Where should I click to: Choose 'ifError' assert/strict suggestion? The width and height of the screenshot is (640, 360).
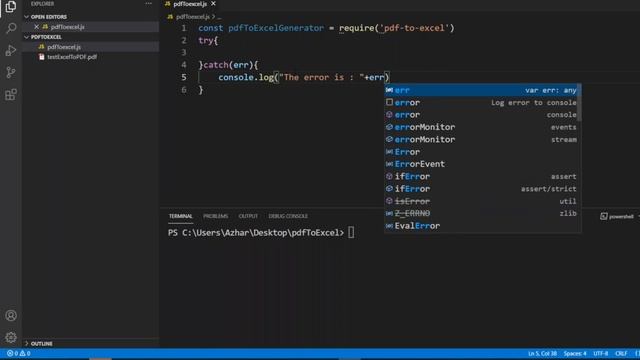pos(481,189)
